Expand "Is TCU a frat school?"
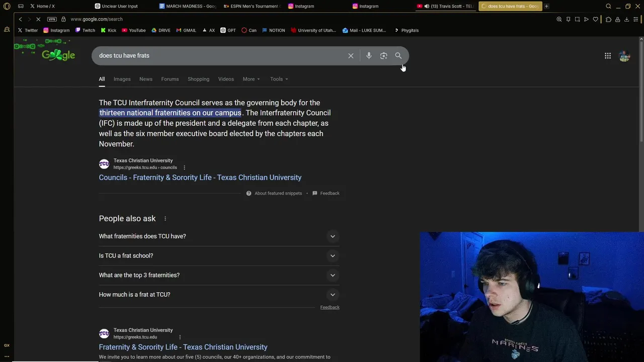Screen dimensions: 644x362 click(219, 255)
